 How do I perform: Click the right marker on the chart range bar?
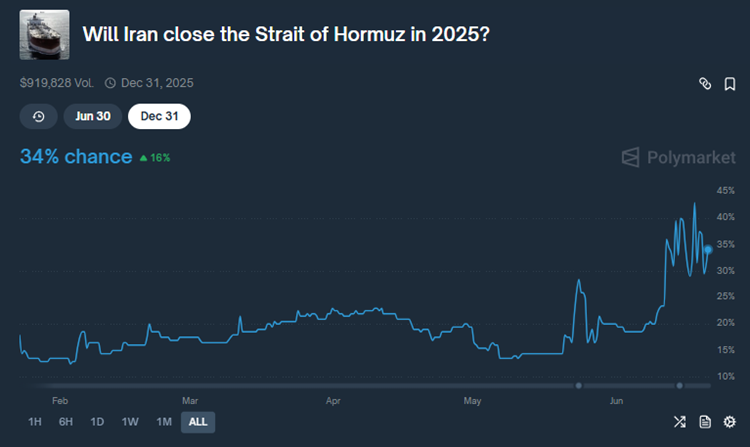click(x=680, y=385)
